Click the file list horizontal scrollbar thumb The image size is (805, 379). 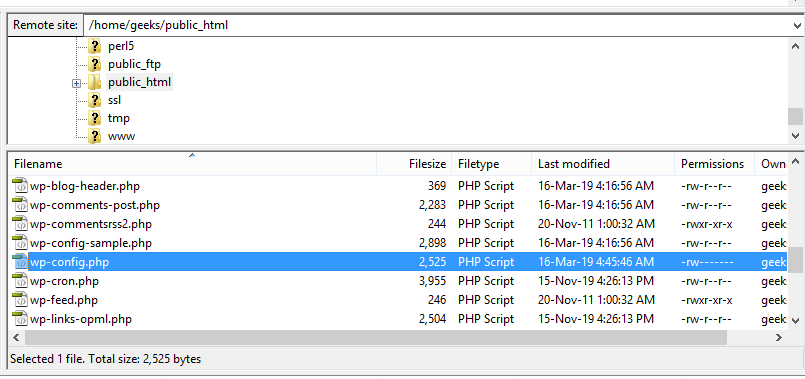coord(375,337)
